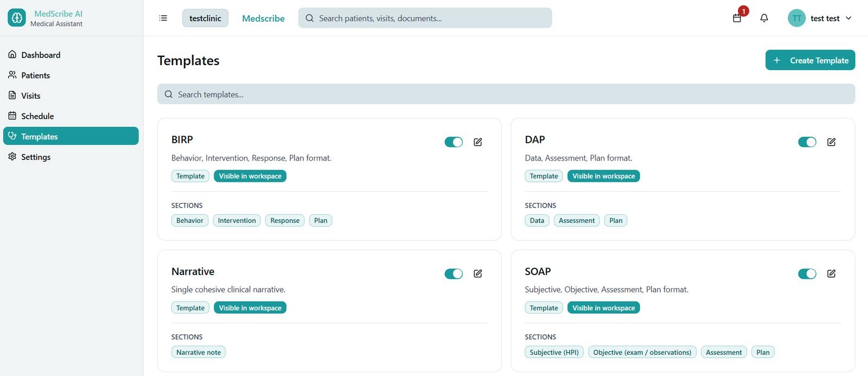
Task: Click the Templates page heading
Action: click(188, 60)
